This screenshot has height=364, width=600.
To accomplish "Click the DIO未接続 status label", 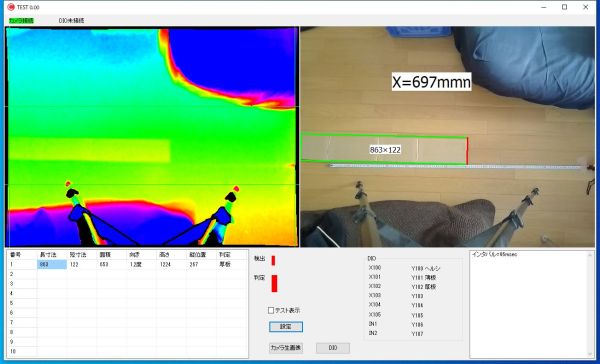I will click(71, 21).
